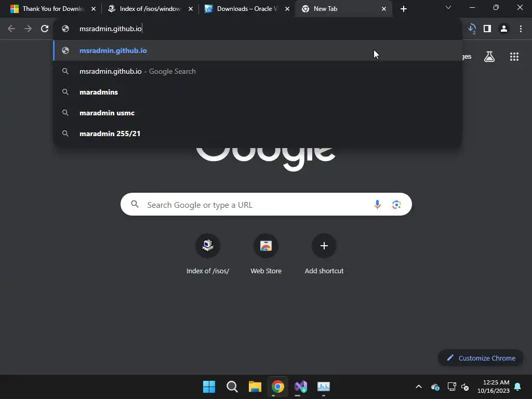Click the Customize Chrome button
This screenshot has height=399, width=532.
point(481,358)
